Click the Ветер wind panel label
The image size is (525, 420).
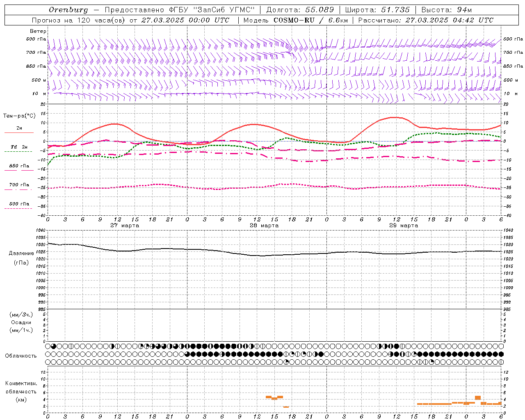pos(38,31)
